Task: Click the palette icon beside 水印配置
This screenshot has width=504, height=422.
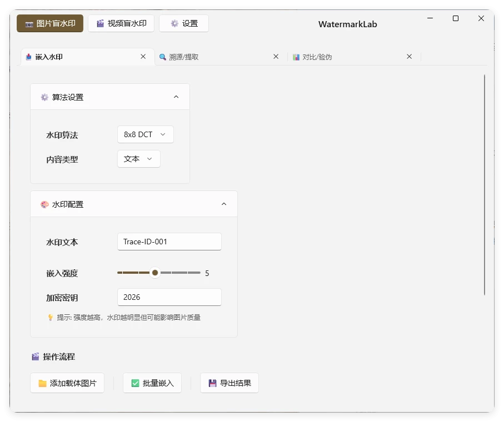Action: (44, 204)
